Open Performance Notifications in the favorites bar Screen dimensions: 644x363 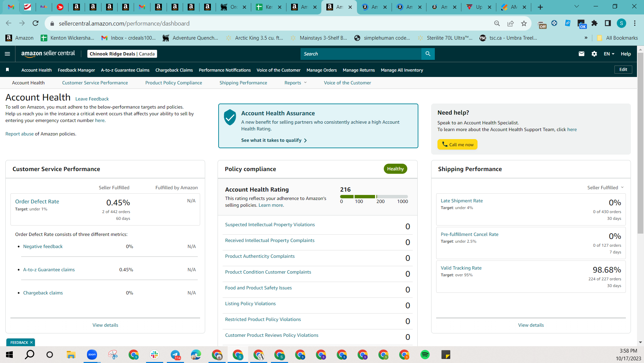tap(225, 70)
